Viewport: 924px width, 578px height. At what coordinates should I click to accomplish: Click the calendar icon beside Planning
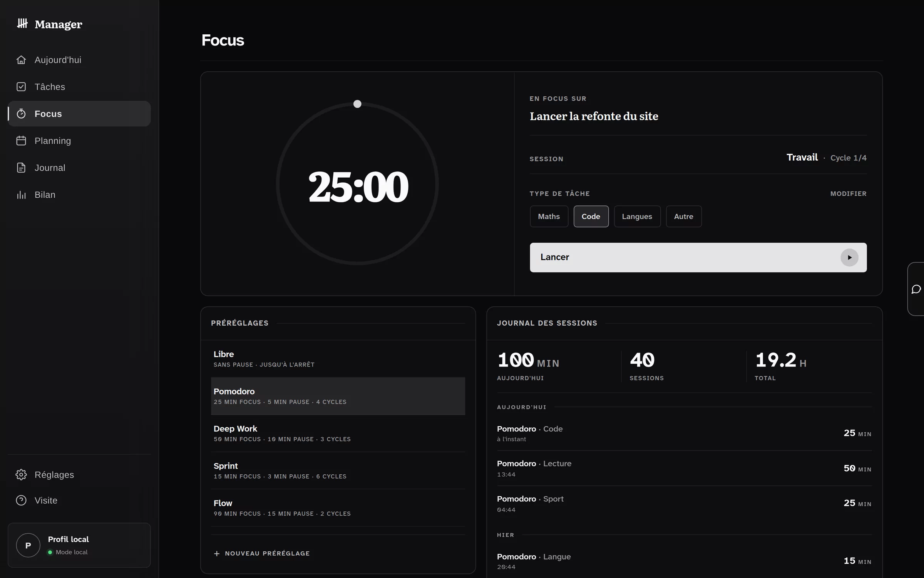coord(21,141)
